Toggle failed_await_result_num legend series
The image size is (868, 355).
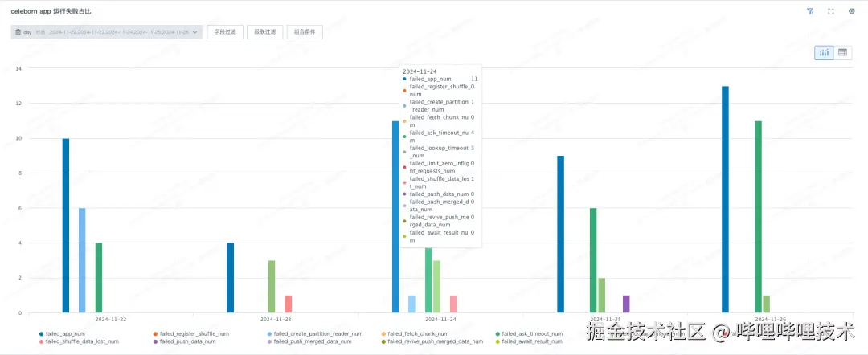(x=529, y=341)
